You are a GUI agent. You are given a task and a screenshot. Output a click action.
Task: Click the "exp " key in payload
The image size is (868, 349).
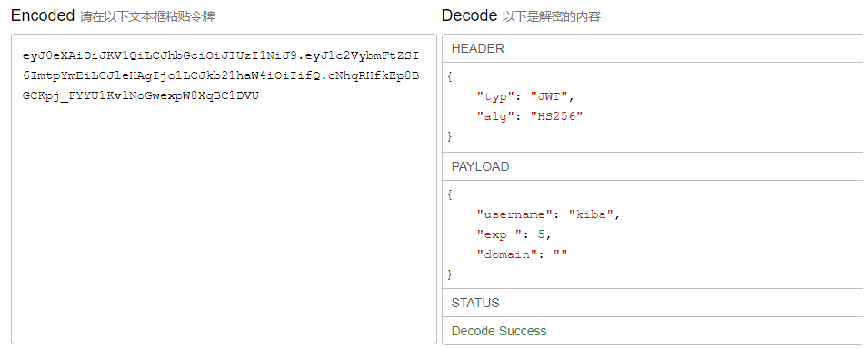coord(499,234)
